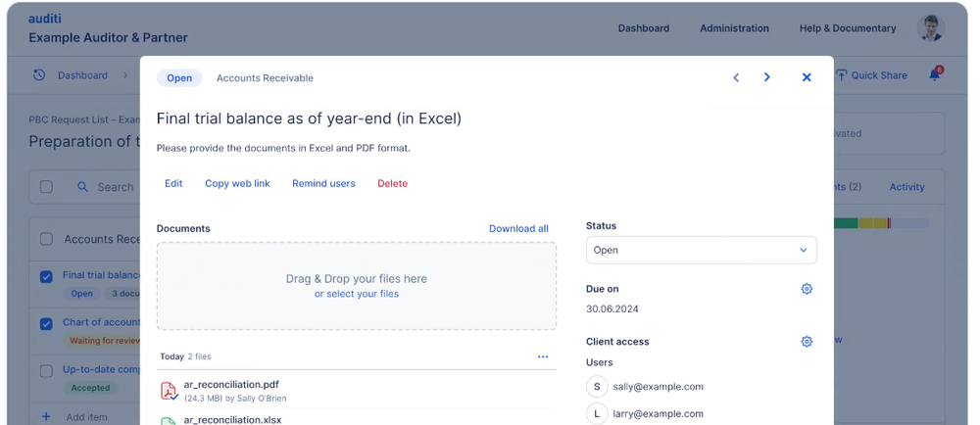980x425 pixels.
Task: Click the red Delete link
Action: click(x=393, y=183)
